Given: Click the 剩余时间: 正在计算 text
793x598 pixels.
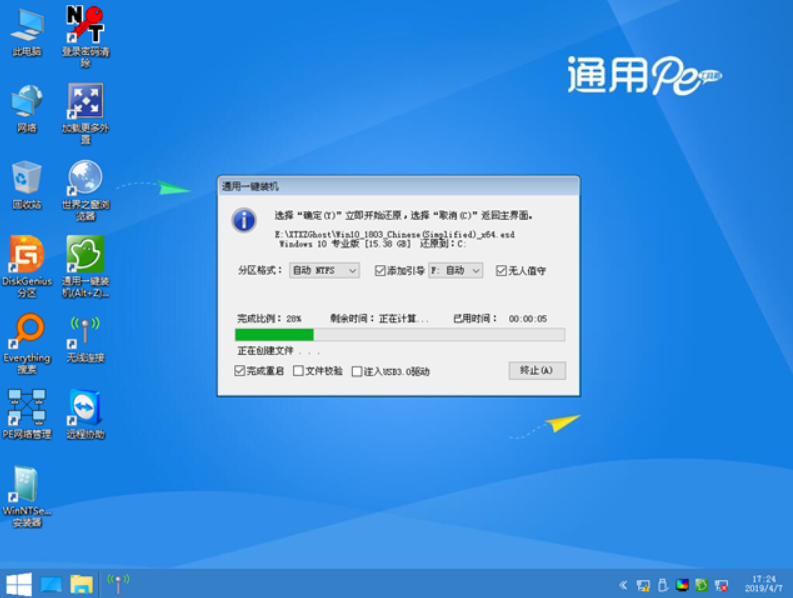Looking at the screenshot, I should coord(379,318).
